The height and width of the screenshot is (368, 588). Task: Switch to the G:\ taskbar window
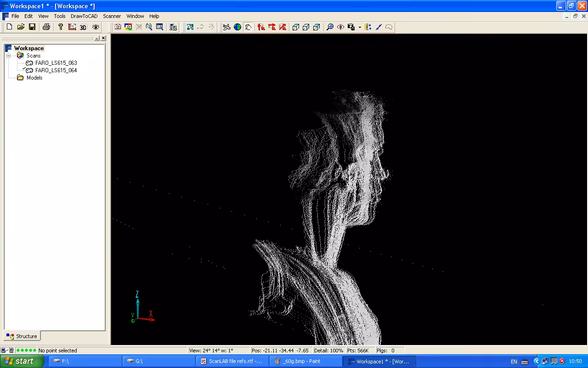158,361
